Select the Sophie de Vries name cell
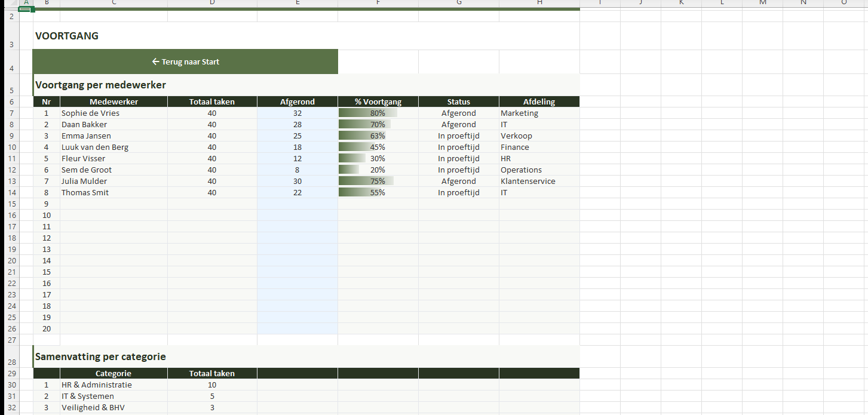This screenshot has height=415, width=868. coord(90,113)
